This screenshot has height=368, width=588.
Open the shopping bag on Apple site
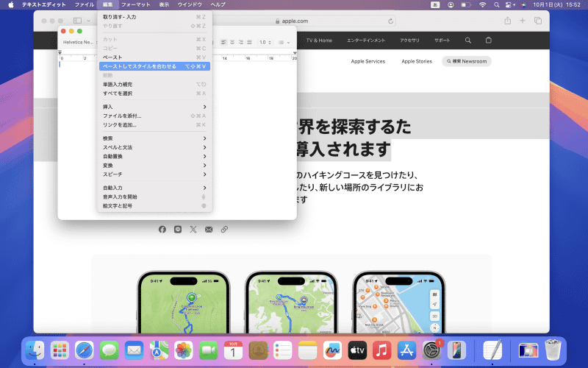click(x=488, y=40)
